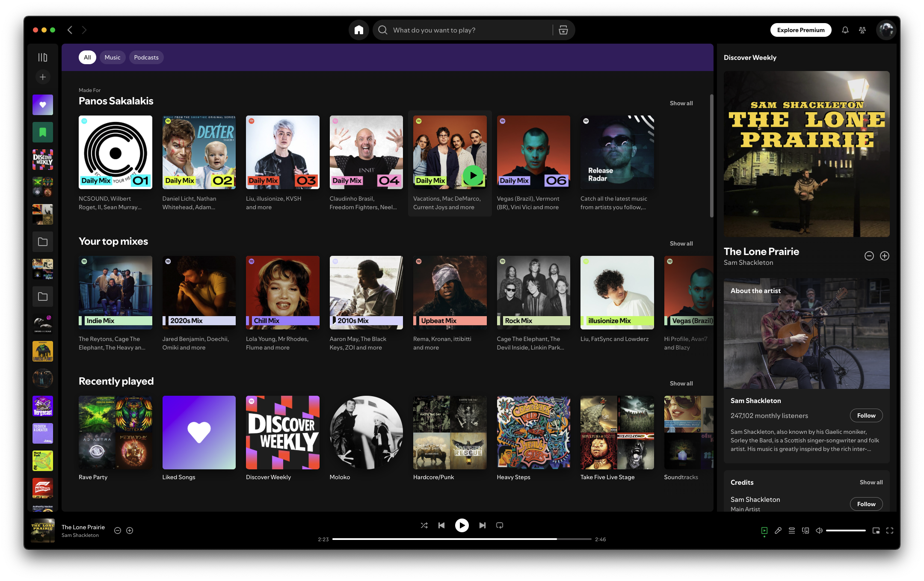Screen dimensions: 924x581
Task: Select the Podcasts filter chip
Action: click(146, 57)
